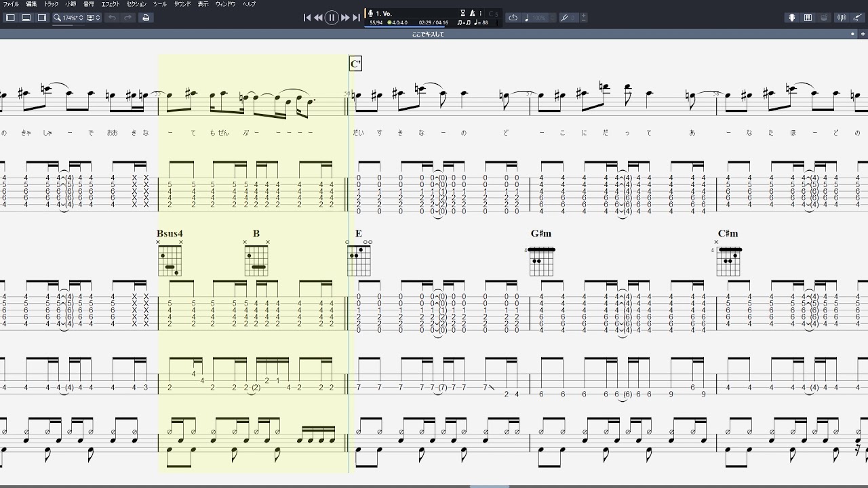This screenshot has height=488, width=868.
Task: Open the display mode dropdown
Action: tap(94, 18)
